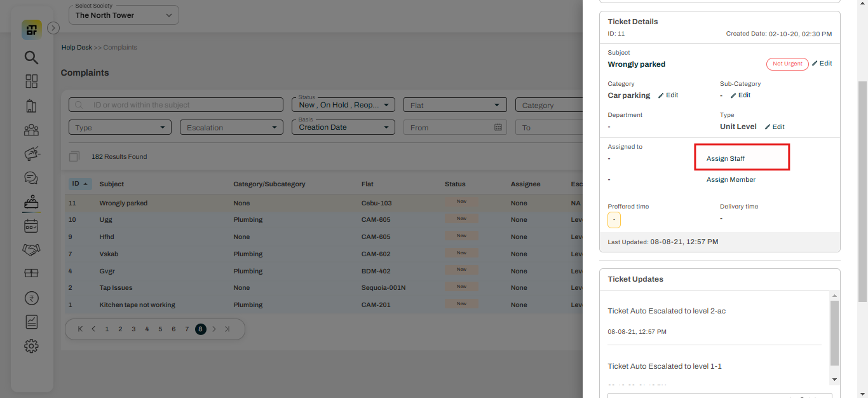Image resolution: width=868 pixels, height=398 pixels.
Task: Open the reports chart icon in sidebar
Action: point(31,322)
